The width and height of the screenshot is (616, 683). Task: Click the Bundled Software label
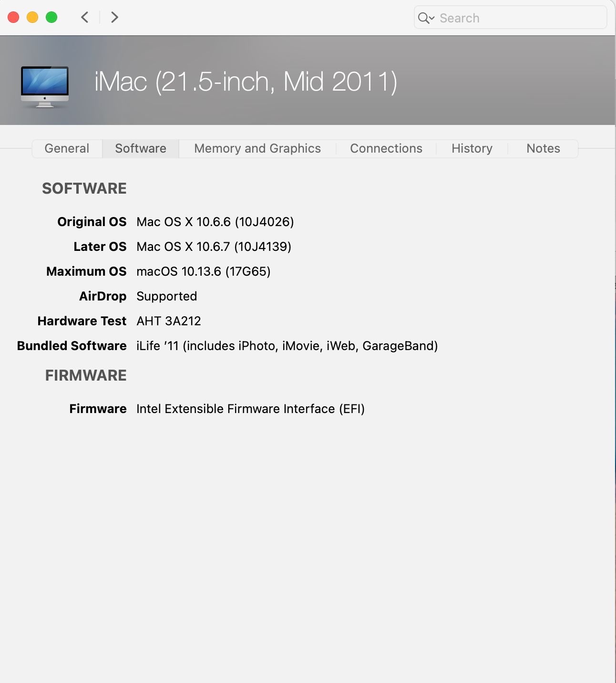(72, 346)
